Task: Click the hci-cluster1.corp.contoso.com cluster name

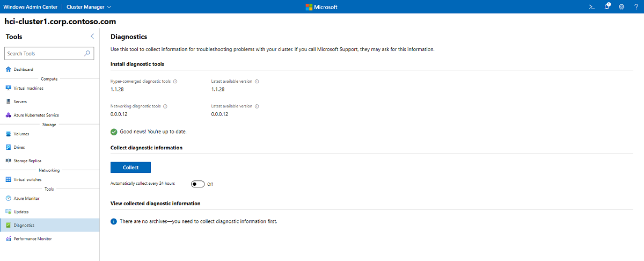Action: (60, 22)
